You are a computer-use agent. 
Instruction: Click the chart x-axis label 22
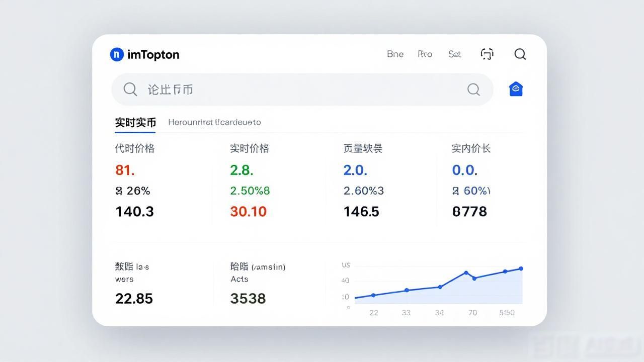click(374, 313)
